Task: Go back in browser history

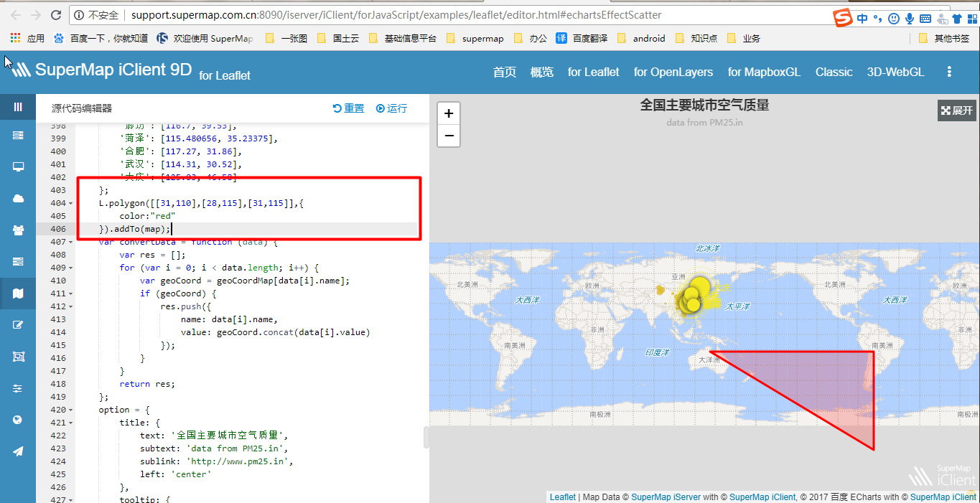Action: pos(16,15)
